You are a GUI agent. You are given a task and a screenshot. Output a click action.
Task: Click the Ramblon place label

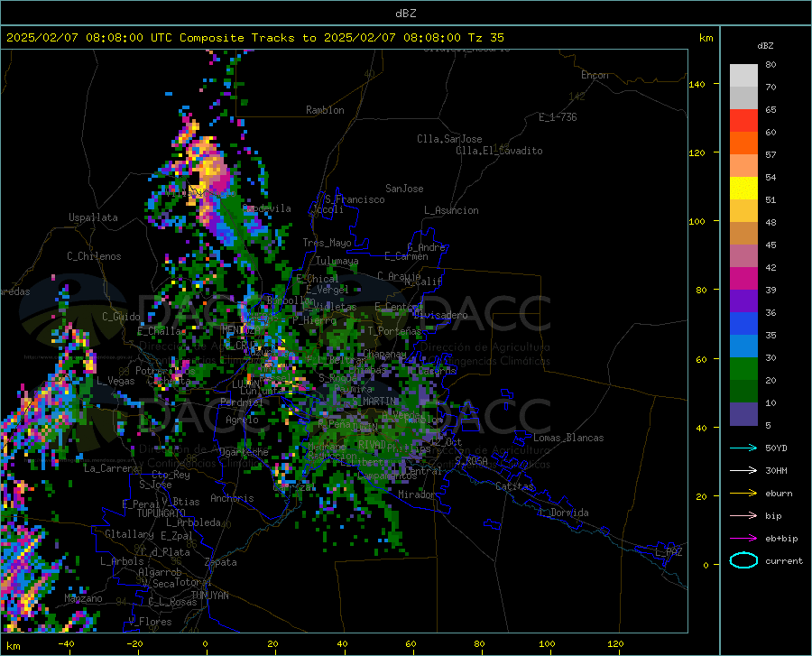click(x=325, y=110)
